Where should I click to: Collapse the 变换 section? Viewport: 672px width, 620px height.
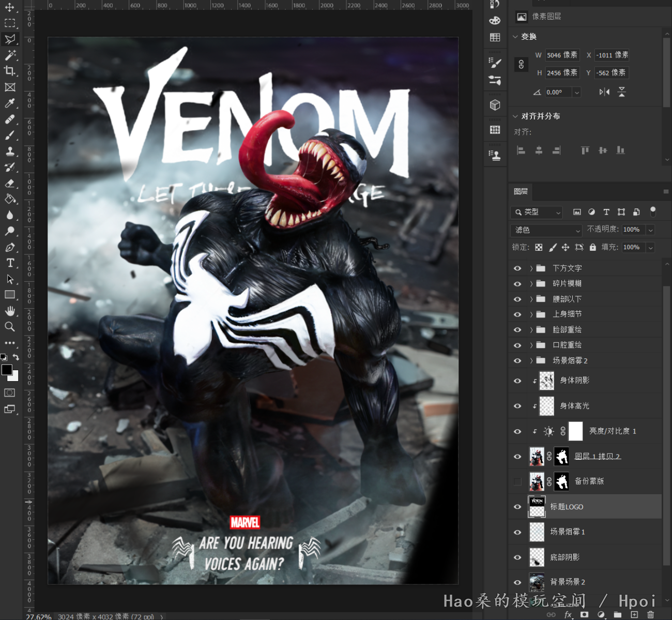pyautogui.click(x=515, y=37)
